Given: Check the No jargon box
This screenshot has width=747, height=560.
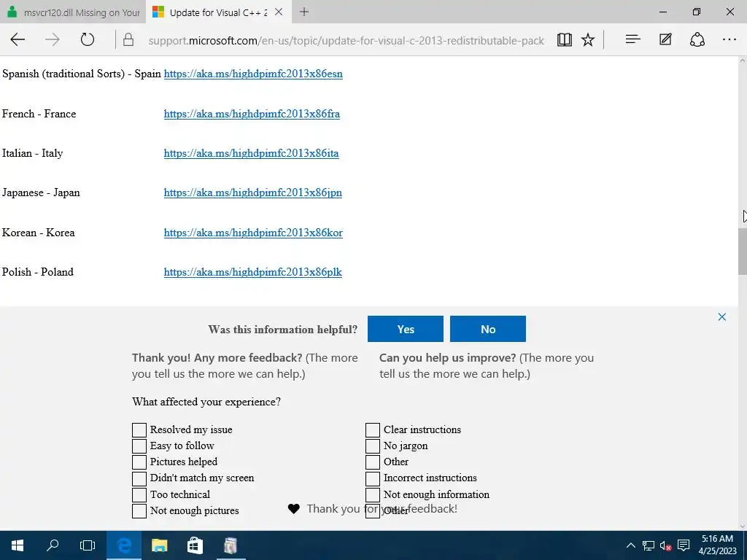Looking at the screenshot, I should [373, 446].
